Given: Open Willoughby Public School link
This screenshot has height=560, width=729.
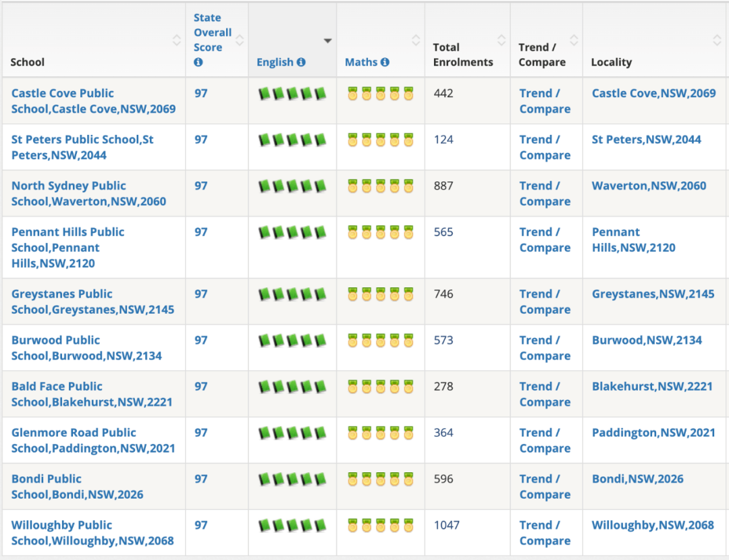Looking at the screenshot, I should pos(92,533).
